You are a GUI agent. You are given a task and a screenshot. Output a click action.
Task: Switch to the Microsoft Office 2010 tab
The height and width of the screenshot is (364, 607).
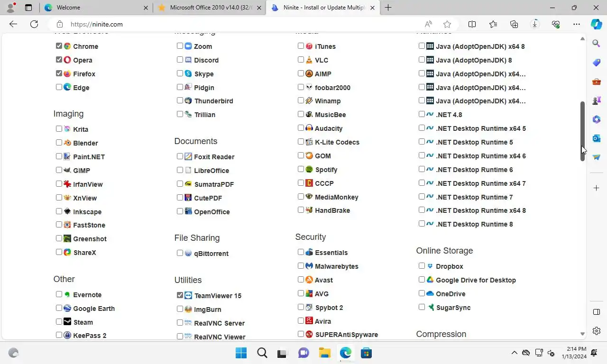(x=209, y=8)
